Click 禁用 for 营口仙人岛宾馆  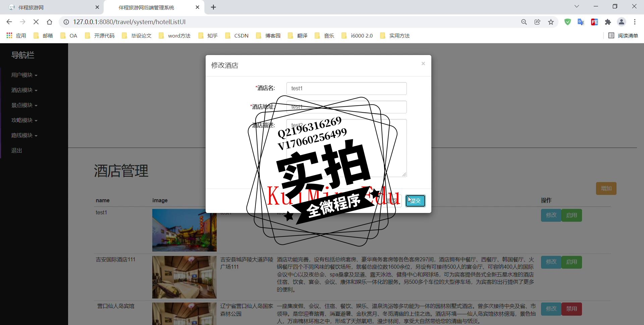point(572,309)
